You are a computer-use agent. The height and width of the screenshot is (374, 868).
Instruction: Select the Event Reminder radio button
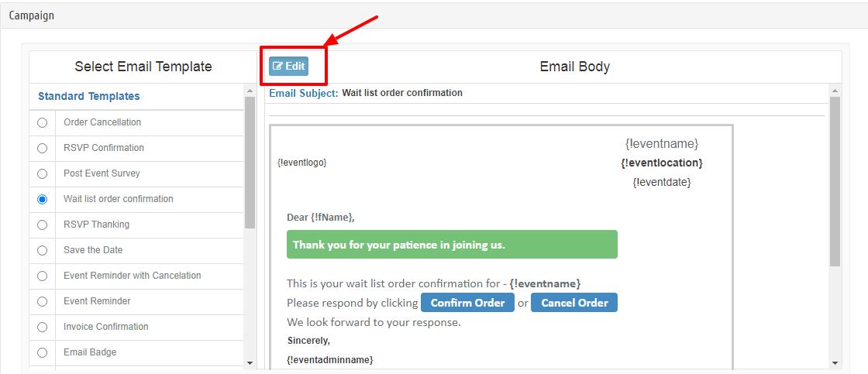coord(42,301)
